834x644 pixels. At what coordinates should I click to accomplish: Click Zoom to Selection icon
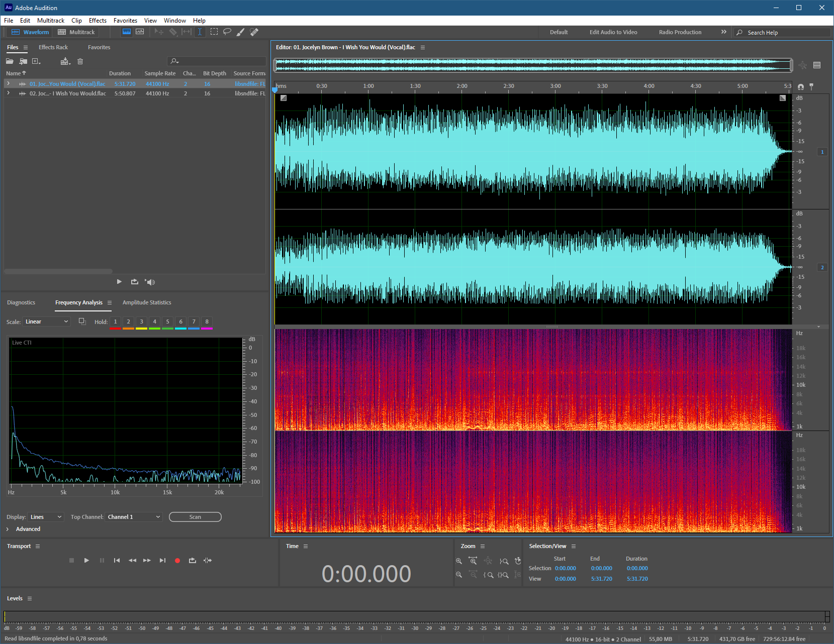[x=503, y=575]
